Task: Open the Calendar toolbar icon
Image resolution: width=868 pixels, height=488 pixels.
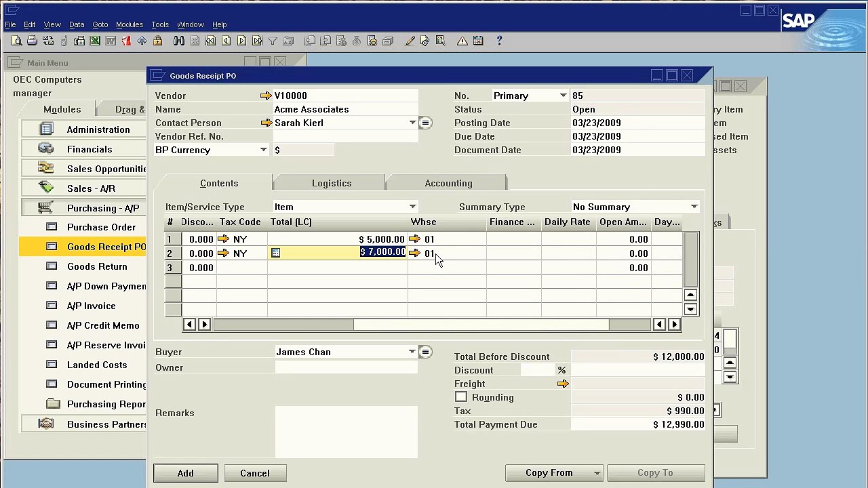Action: 478,41
